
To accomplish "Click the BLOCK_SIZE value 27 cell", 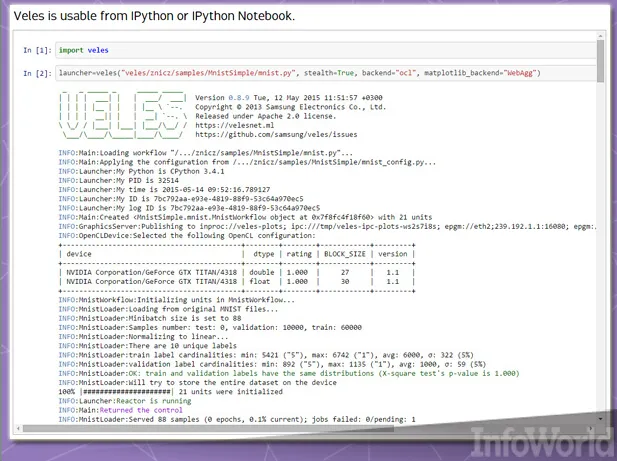I will coord(345,272).
